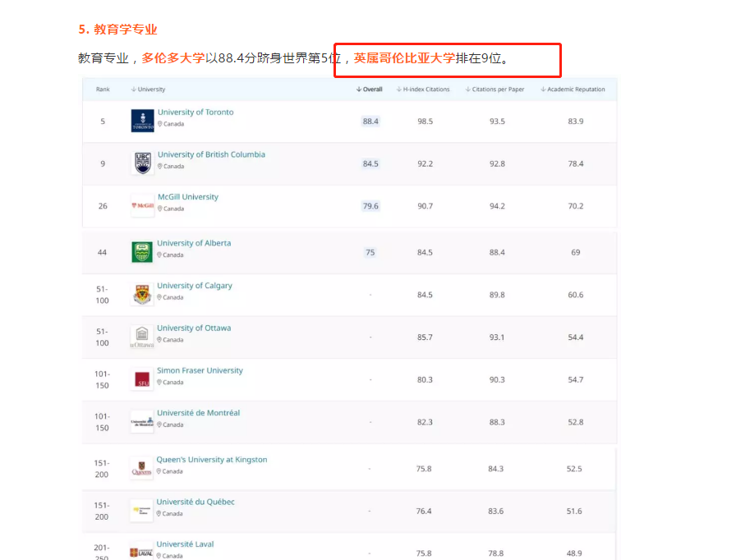Sort table by University column
Image resolution: width=736 pixels, height=560 pixels.
coord(149,90)
